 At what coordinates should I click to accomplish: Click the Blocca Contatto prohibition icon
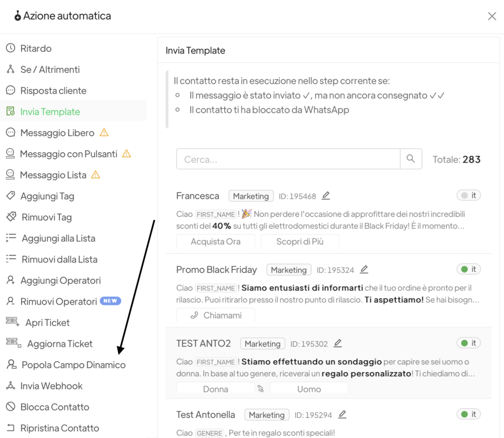pos(10,407)
